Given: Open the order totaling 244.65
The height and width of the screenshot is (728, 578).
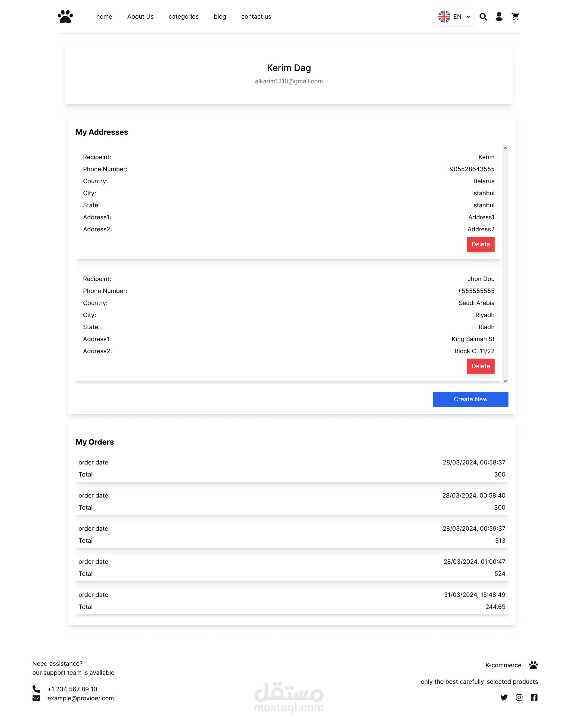Looking at the screenshot, I should (x=291, y=600).
